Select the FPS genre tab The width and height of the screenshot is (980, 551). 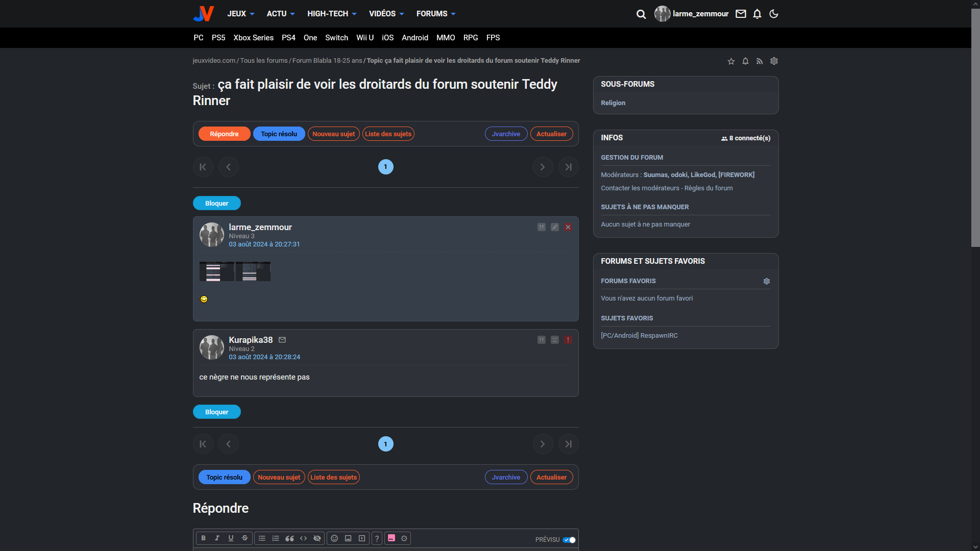493,38
